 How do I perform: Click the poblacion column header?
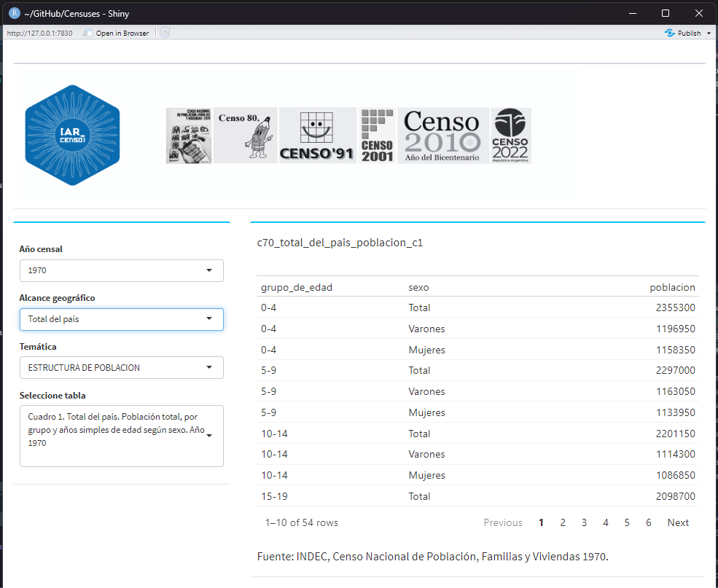[672, 287]
